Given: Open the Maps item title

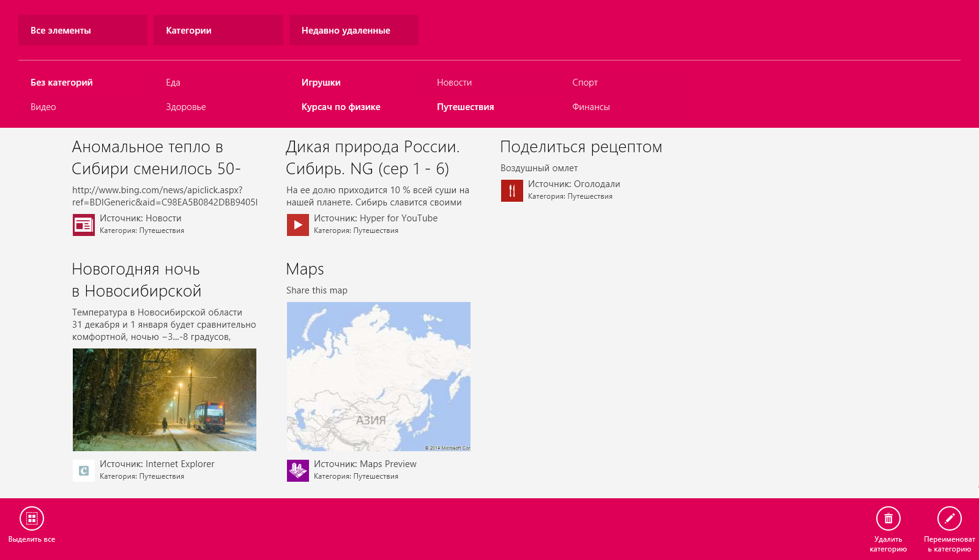Looking at the screenshot, I should (x=305, y=269).
